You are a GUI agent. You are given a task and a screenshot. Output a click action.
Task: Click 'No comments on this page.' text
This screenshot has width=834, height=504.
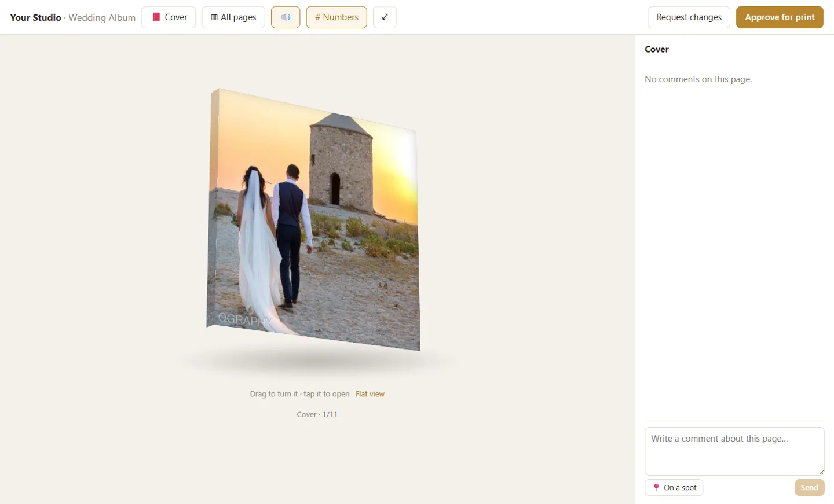click(x=698, y=79)
